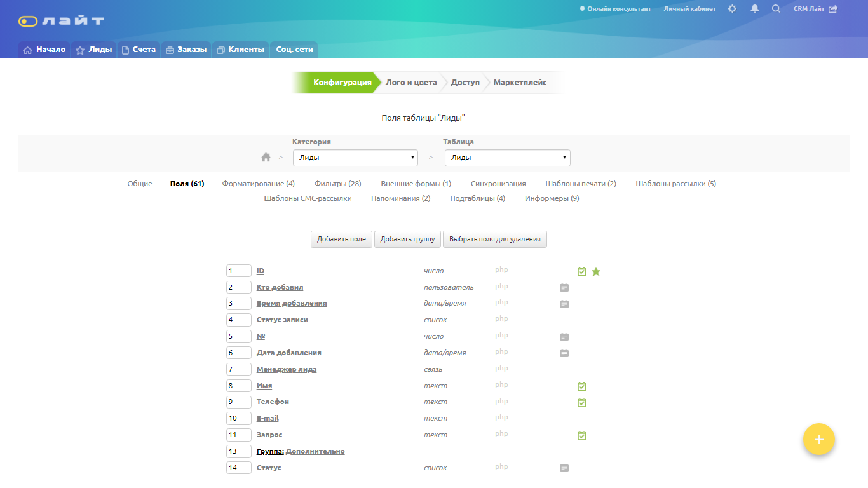Screen dimensions: 868x488
Task: Click the order number input for E-mail
Action: coord(238,418)
